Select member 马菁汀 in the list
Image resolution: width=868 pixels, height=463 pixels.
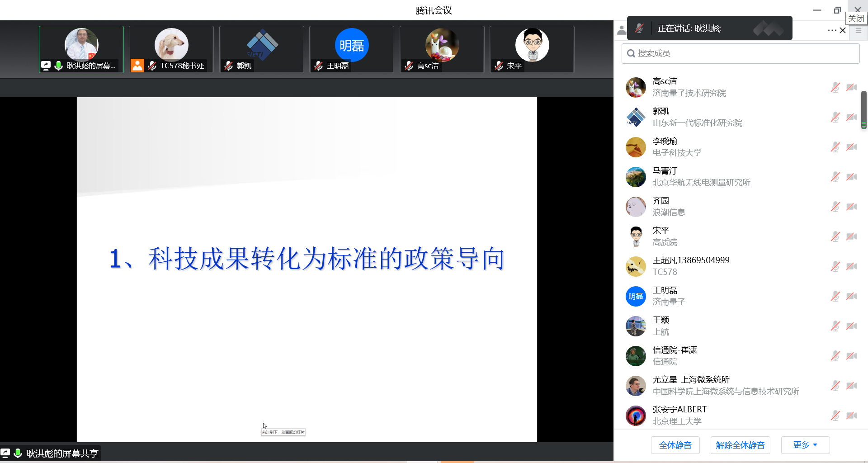(741, 177)
